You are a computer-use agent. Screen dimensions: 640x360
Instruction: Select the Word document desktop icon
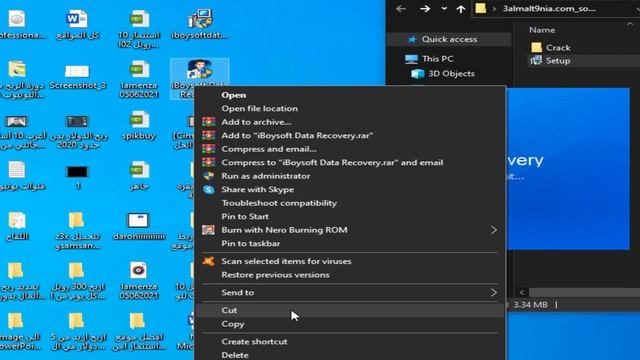(x=77, y=25)
